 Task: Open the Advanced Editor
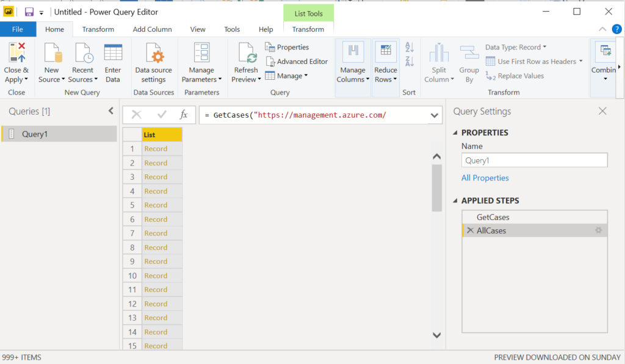point(297,62)
